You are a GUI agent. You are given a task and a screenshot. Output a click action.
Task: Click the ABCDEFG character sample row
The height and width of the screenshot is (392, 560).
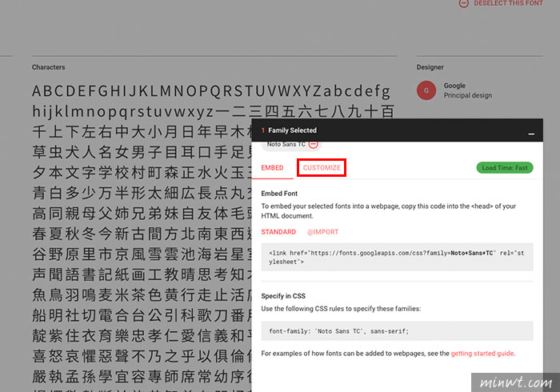(211, 91)
